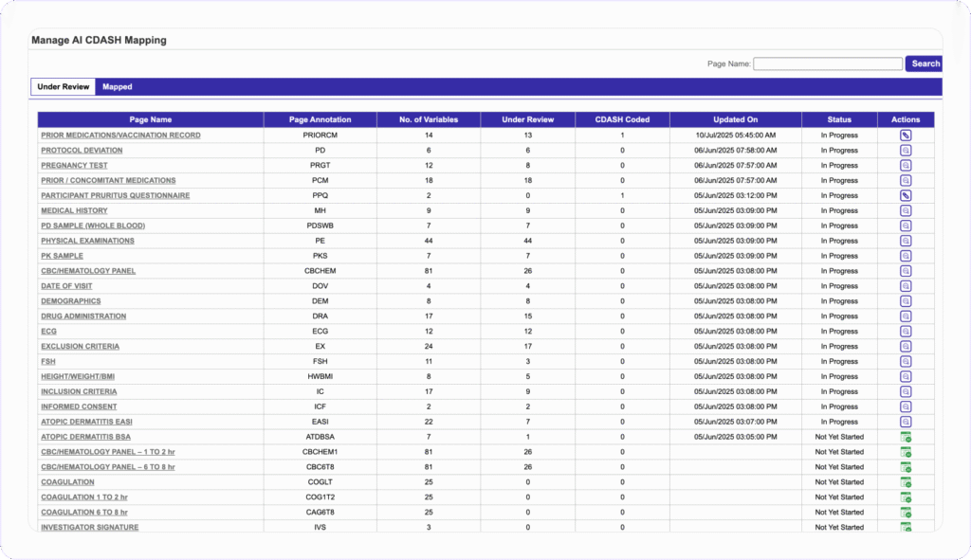This screenshot has width=971, height=560.
Task: Click the review icon for INFORMED CONSENT
Action: click(x=905, y=406)
